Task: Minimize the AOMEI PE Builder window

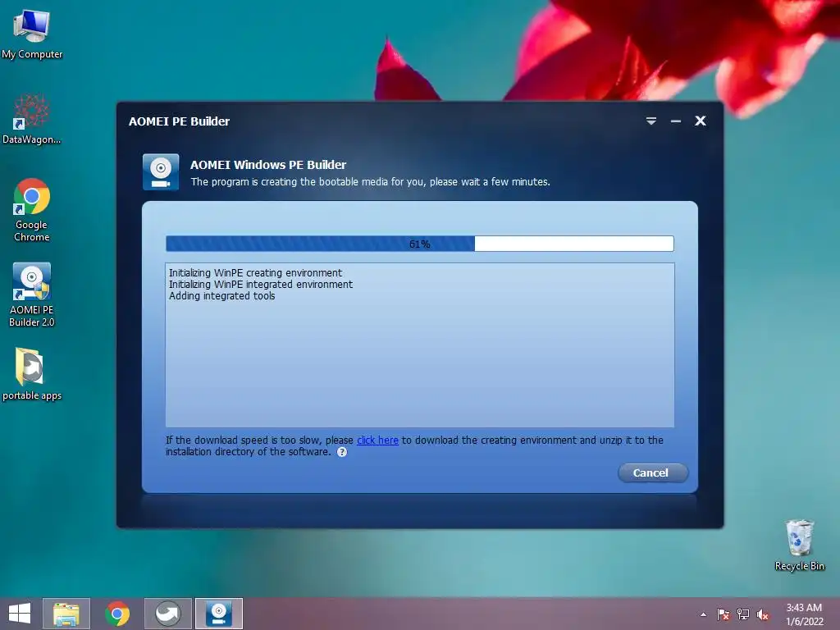Action: [x=676, y=121]
